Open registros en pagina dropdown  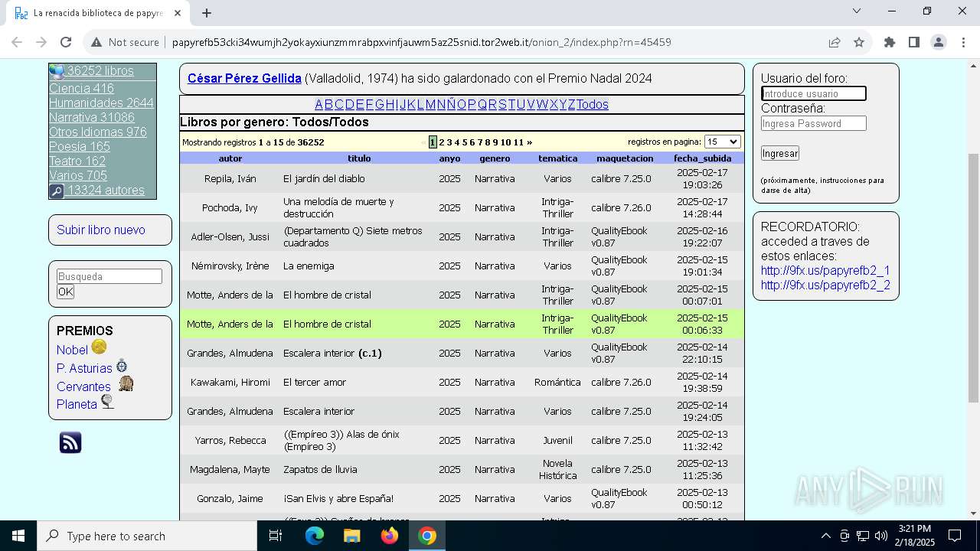(x=722, y=142)
